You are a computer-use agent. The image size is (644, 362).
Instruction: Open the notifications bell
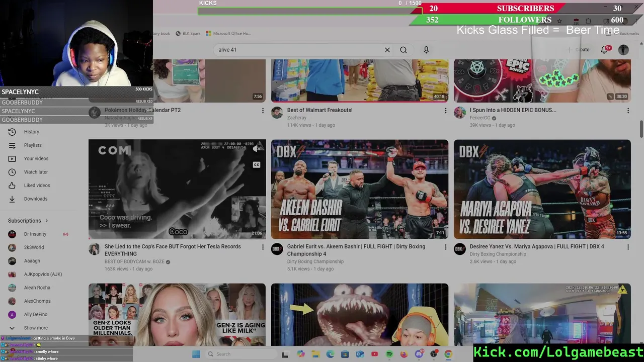pos(605,50)
